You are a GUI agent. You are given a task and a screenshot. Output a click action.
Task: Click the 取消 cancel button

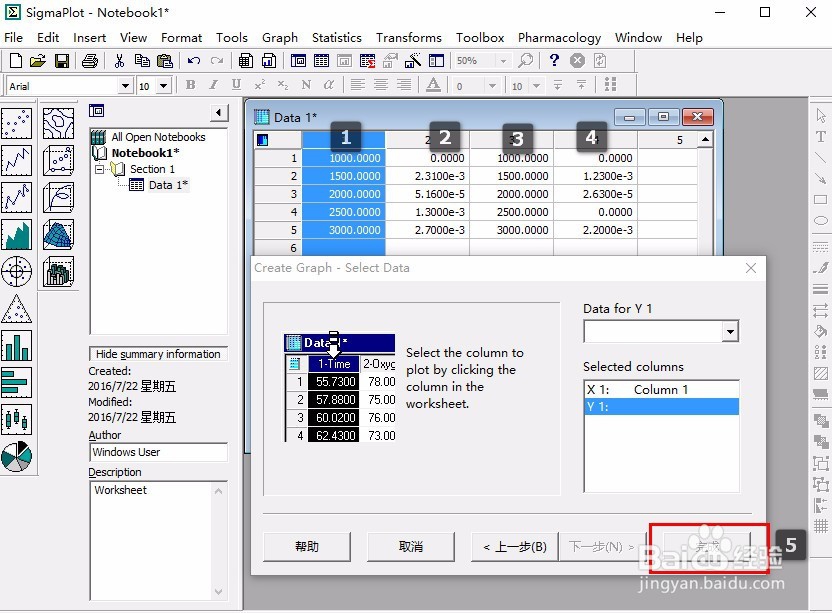click(411, 547)
